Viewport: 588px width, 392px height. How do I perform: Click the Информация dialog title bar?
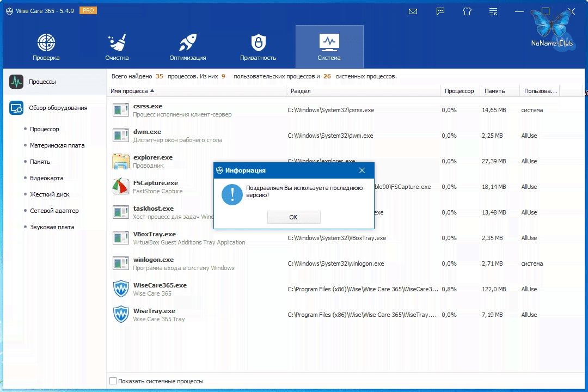pos(294,170)
